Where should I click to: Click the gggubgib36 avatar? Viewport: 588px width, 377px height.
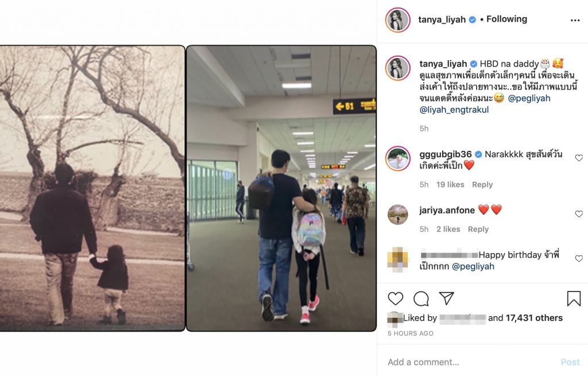point(397,158)
